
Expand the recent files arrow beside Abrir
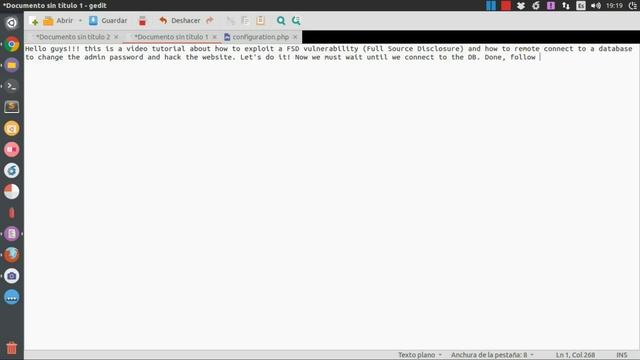pyautogui.click(x=80, y=20)
